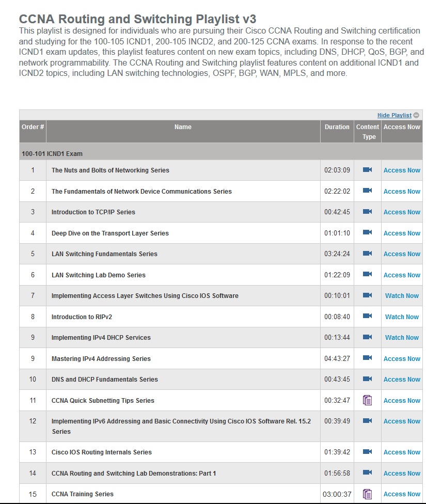Open Access Now for Deep Dive on the Transport Layer
The height and width of the screenshot is (504, 426).
(402, 233)
